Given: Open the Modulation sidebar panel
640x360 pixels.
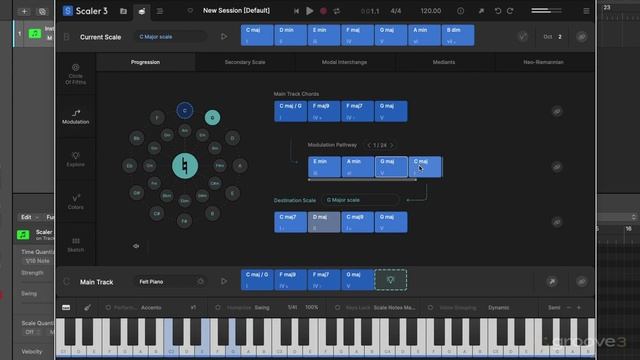Looking at the screenshot, I should point(76,117).
